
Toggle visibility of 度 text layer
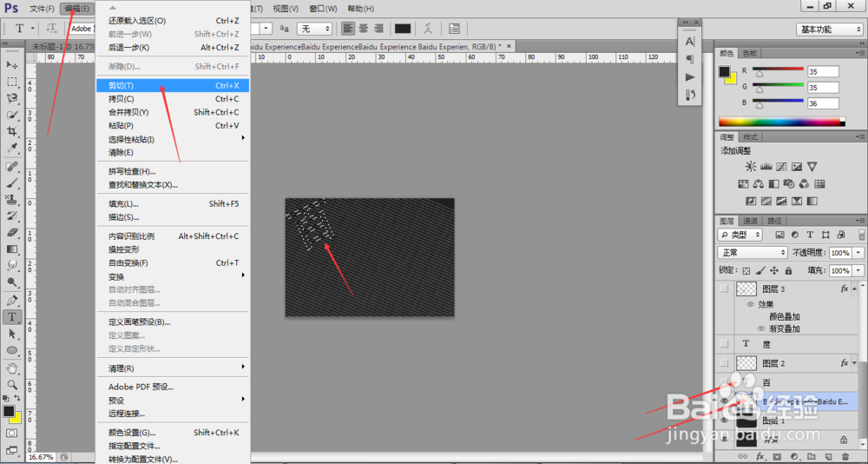click(724, 344)
